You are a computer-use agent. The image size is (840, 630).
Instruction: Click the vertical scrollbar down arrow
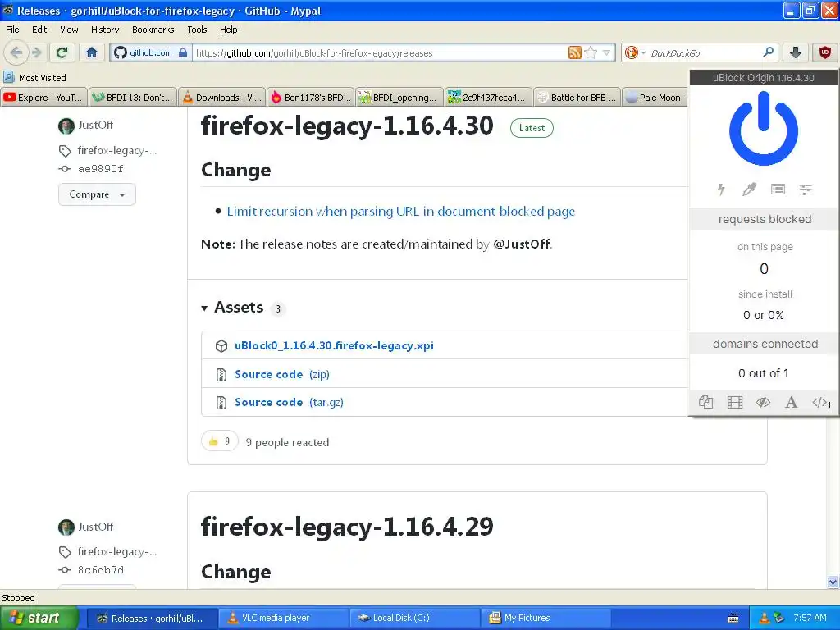833,582
